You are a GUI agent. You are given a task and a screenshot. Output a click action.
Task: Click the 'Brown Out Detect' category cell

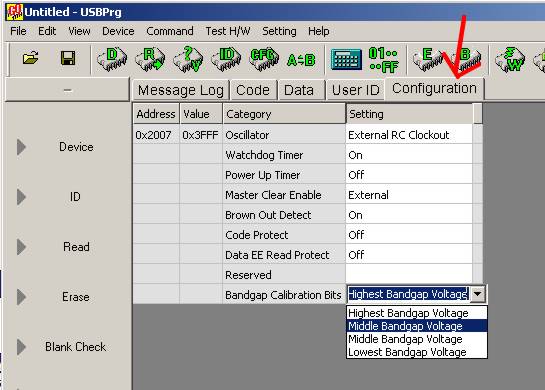click(x=284, y=215)
